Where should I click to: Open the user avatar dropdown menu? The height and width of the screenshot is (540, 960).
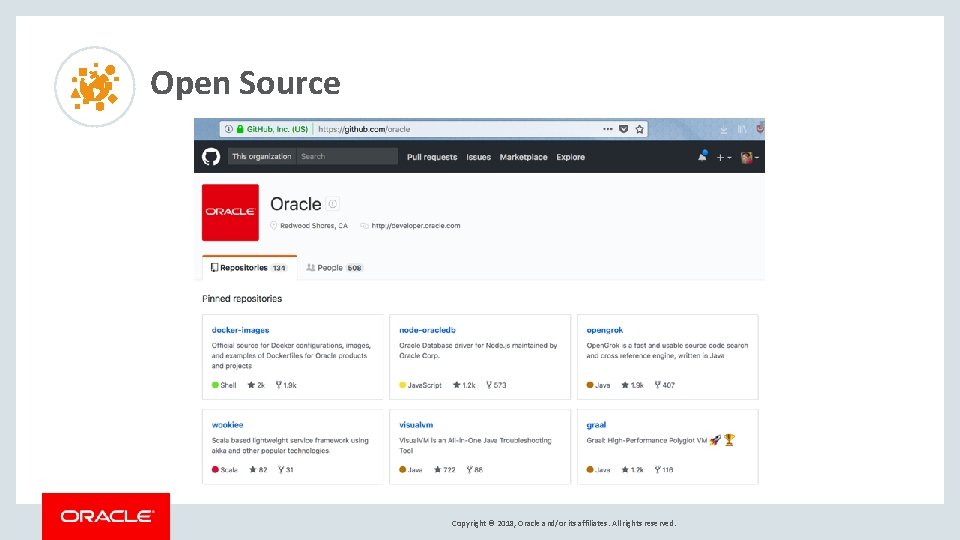coord(750,157)
